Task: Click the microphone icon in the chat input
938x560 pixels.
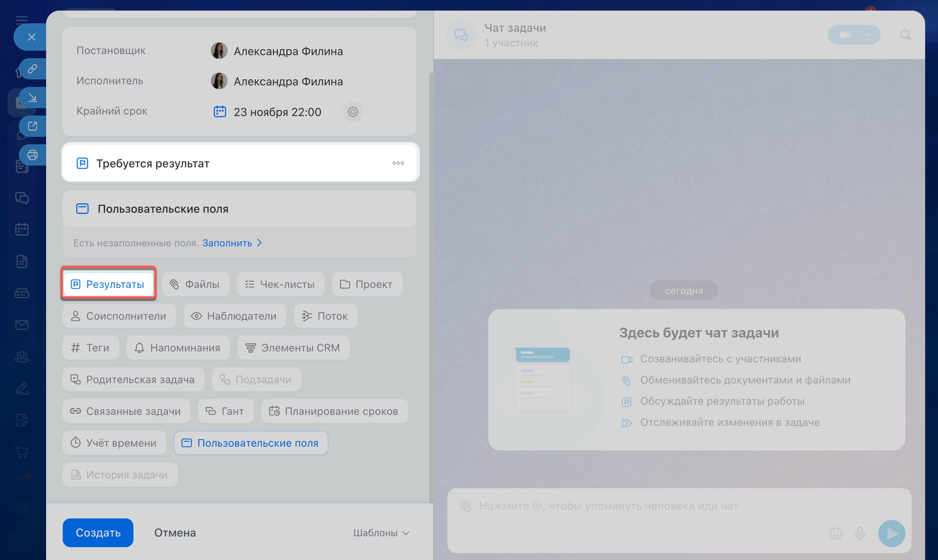Action: pos(860,533)
